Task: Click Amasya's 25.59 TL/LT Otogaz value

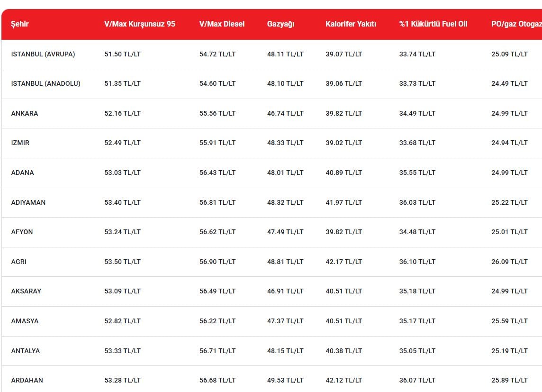Action: pyautogui.click(x=509, y=321)
